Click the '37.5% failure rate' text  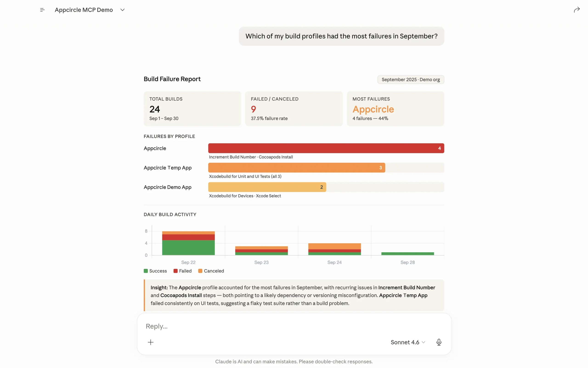tap(269, 118)
